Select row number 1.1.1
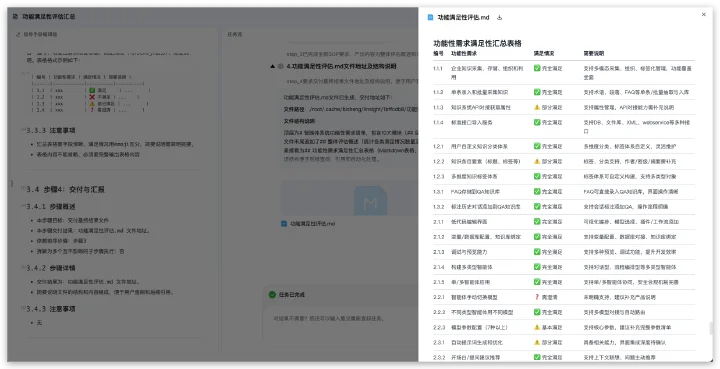Image resolution: width=720 pixels, height=369 pixels. click(438, 68)
